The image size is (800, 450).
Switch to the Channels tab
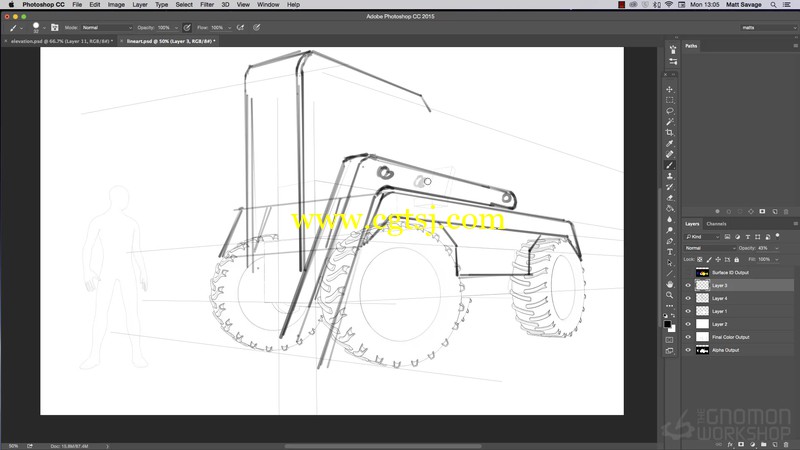[x=716, y=224]
